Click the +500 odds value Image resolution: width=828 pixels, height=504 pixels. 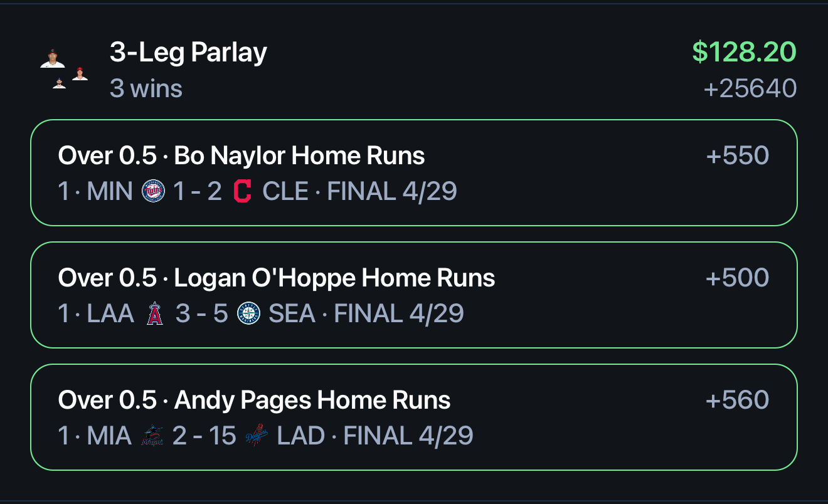point(738,278)
